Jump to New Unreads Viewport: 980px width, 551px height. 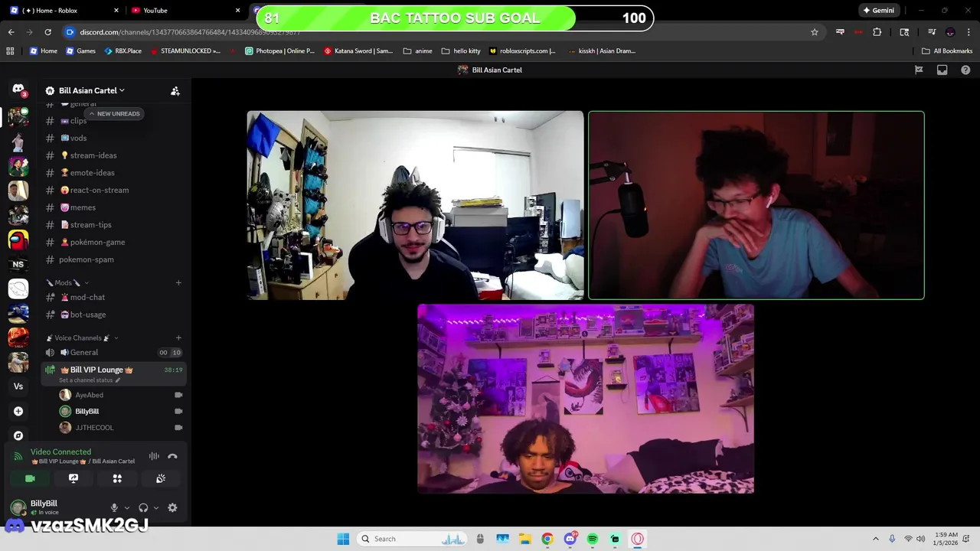(114, 113)
